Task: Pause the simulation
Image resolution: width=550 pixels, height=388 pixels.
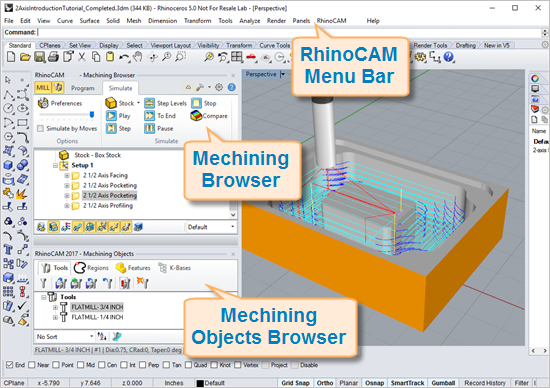Action: (159, 128)
